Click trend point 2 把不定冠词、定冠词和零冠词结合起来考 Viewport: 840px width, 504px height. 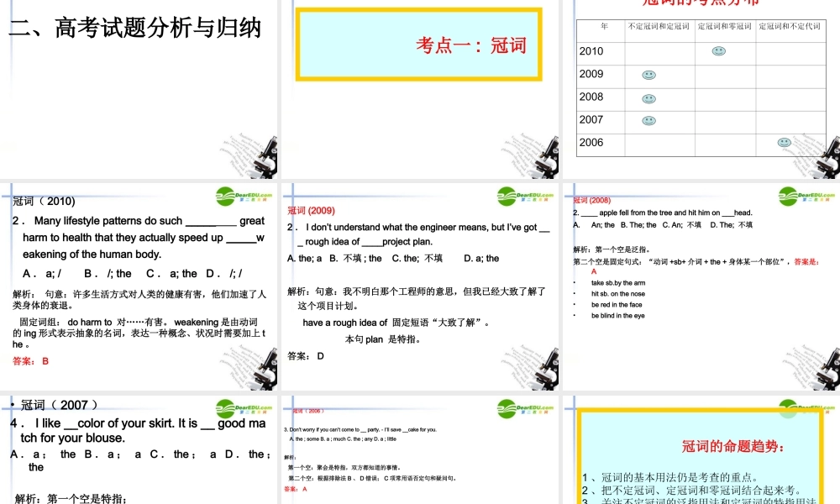pyautogui.click(x=691, y=491)
